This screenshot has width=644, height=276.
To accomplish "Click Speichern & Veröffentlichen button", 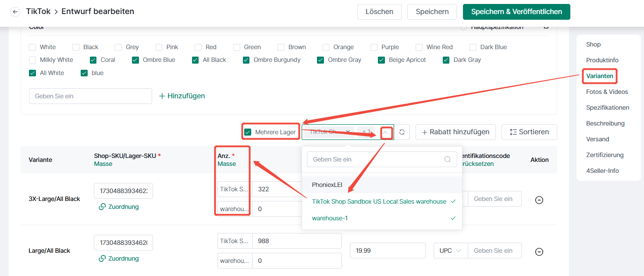I will coord(516,12).
